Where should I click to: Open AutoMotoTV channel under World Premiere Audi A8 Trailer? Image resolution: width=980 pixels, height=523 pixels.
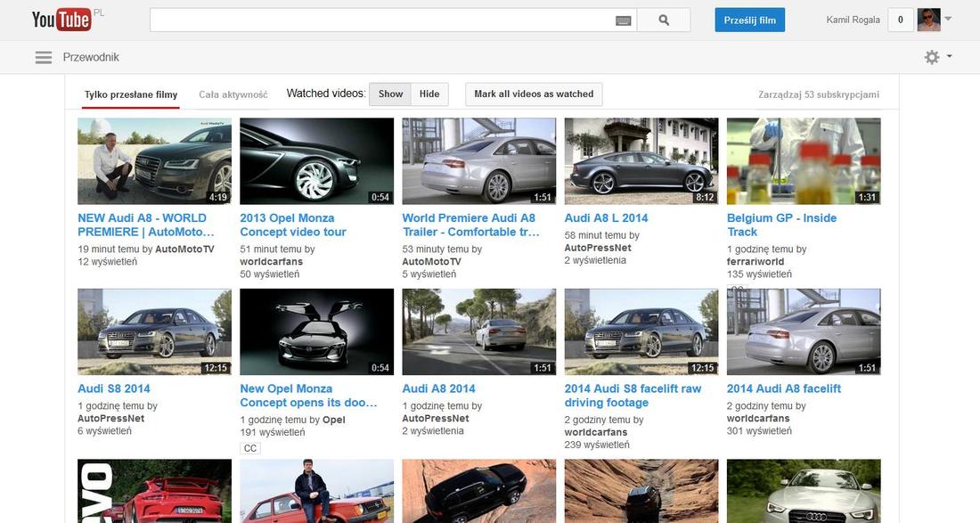[x=432, y=262]
